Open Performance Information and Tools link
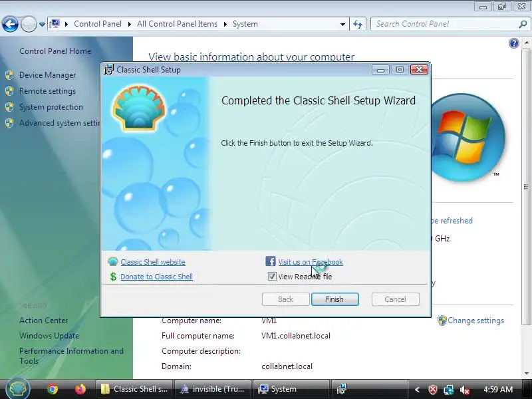 [x=71, y=356]
